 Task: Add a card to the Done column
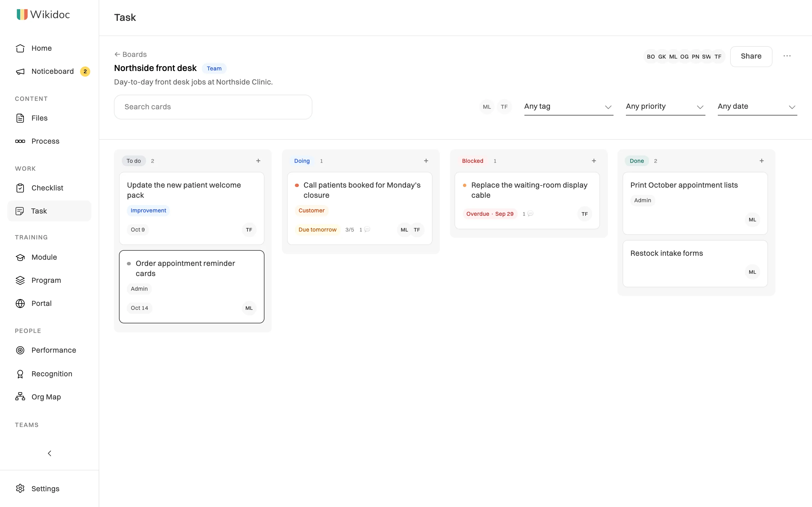pyautogui.click(x=761, y=161)
